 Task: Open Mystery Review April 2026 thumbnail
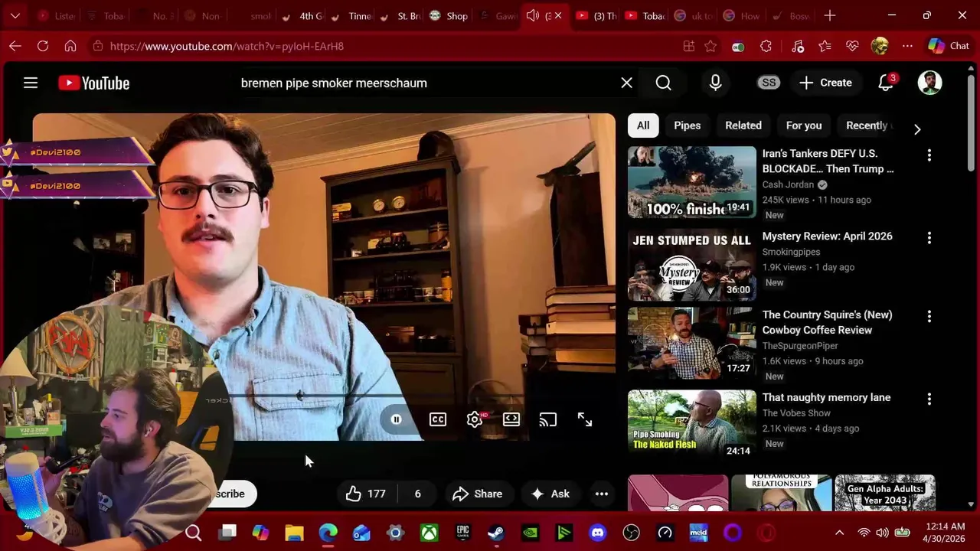(692, 265)
